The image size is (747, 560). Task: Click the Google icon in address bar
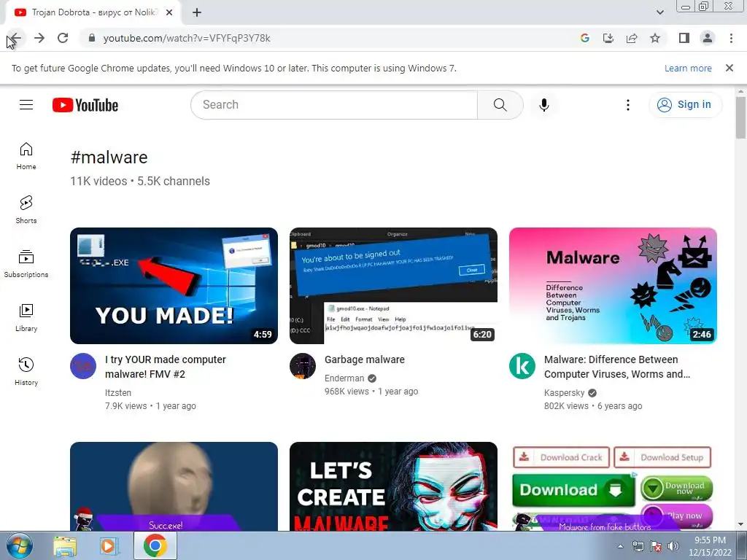click(x=585, y=38)
